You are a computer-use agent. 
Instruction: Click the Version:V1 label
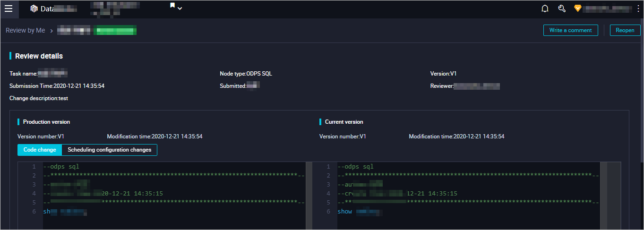point(443,74)
